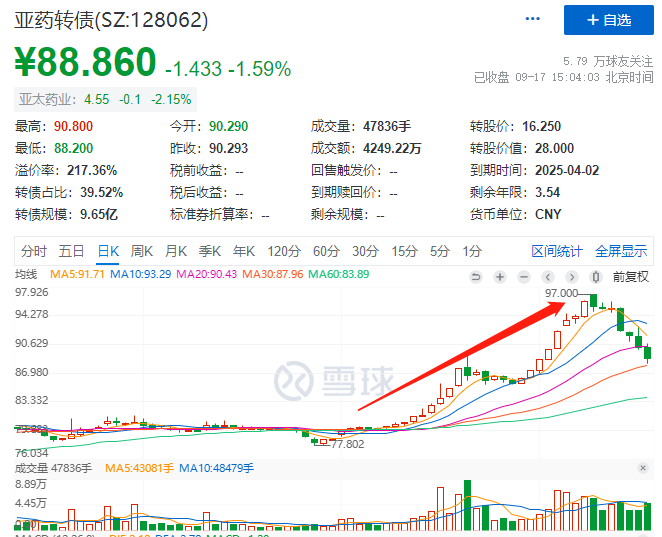Click the MA20:90.43 moving average label
The image size is (662, 537).
coord(206,274)
